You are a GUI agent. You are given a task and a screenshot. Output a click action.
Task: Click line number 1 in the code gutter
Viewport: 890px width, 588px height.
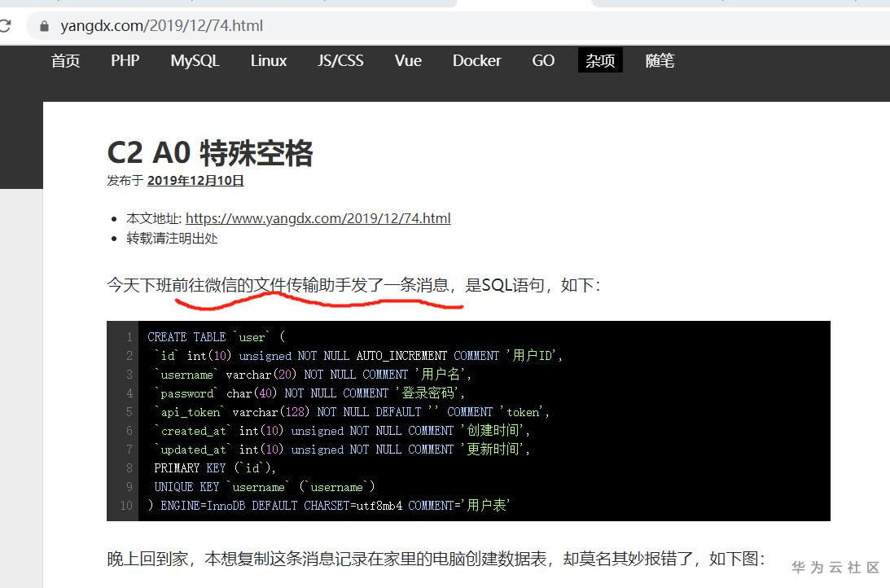tap(129, 337)
